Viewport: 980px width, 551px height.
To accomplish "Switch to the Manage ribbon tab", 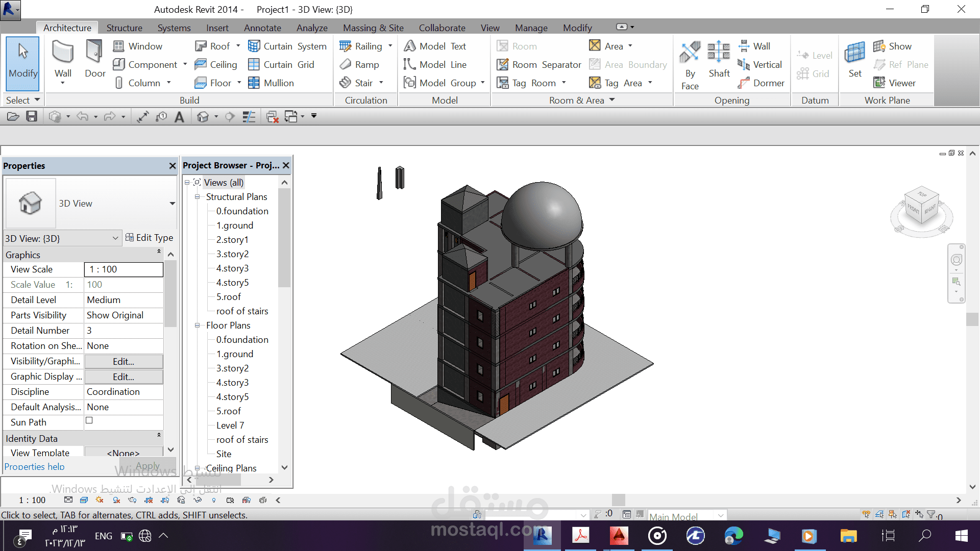I will pos(531,28).
